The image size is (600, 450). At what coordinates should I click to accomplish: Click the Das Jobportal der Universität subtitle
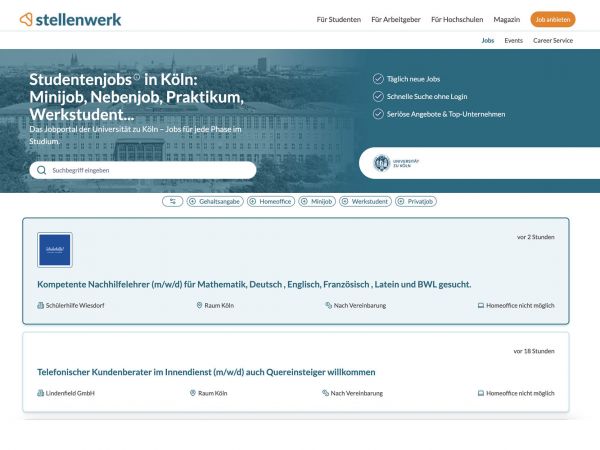click(x=135, y=135)
